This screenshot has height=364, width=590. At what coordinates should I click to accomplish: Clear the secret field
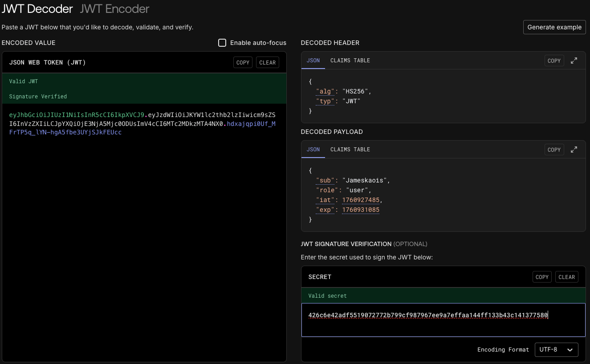(566, 277)
